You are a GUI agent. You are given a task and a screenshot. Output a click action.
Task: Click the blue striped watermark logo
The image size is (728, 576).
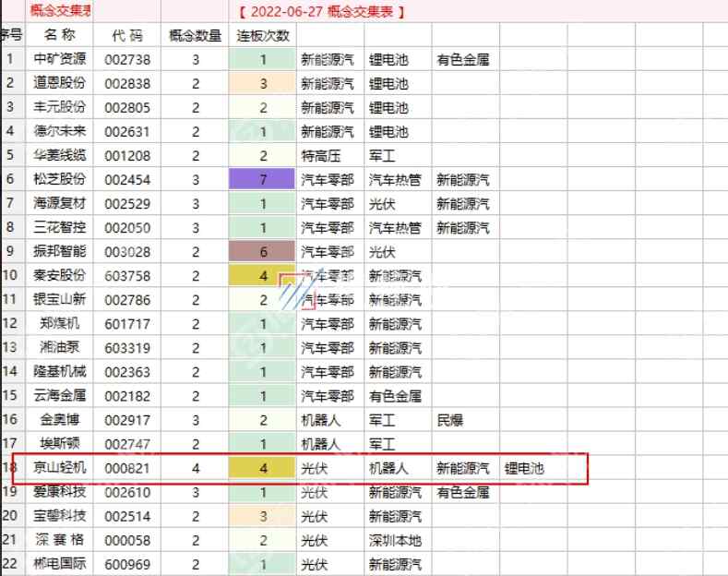click(297, 294)
